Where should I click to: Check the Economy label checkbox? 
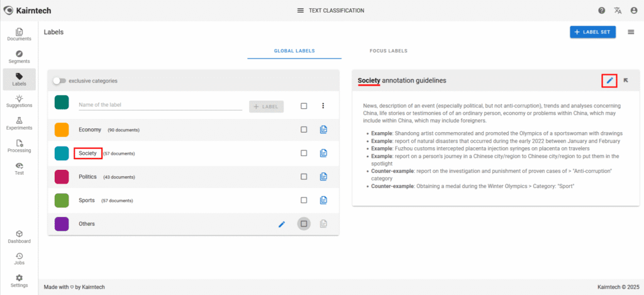304,130
